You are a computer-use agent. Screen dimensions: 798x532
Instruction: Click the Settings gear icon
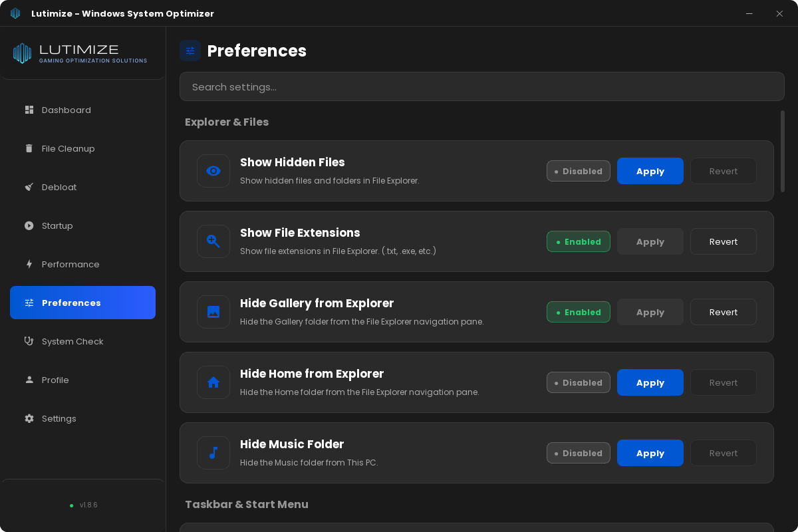coord(29,418)
